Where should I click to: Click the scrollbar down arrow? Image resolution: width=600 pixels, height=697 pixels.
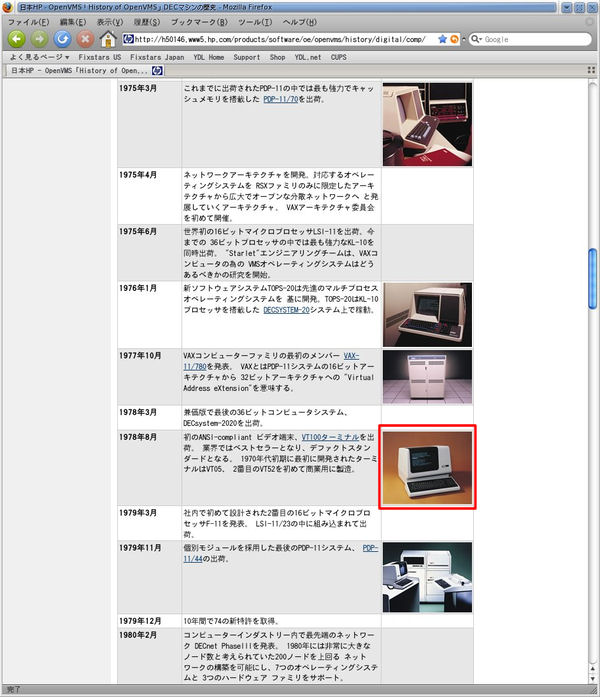pos(592,678)
